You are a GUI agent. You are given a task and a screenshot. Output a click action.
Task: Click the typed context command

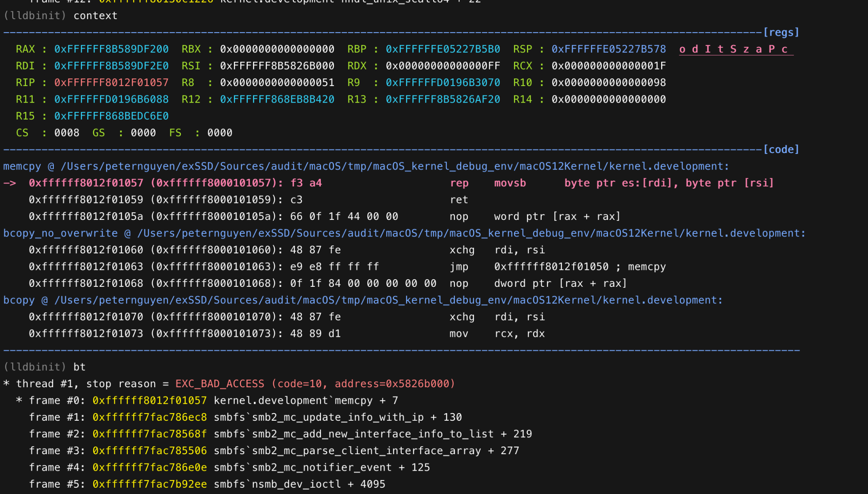95,16
